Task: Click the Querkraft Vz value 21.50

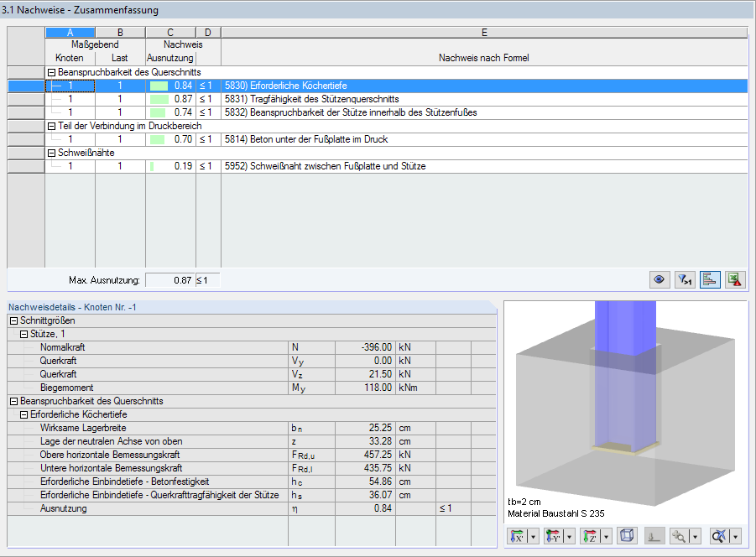Action: (x=380, y=374)
